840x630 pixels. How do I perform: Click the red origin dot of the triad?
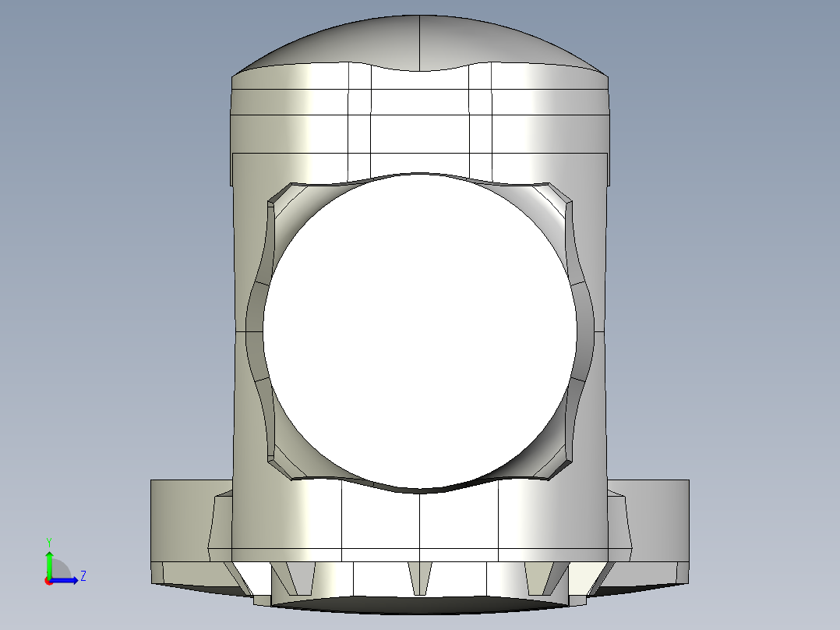click(x=48, y=581)
